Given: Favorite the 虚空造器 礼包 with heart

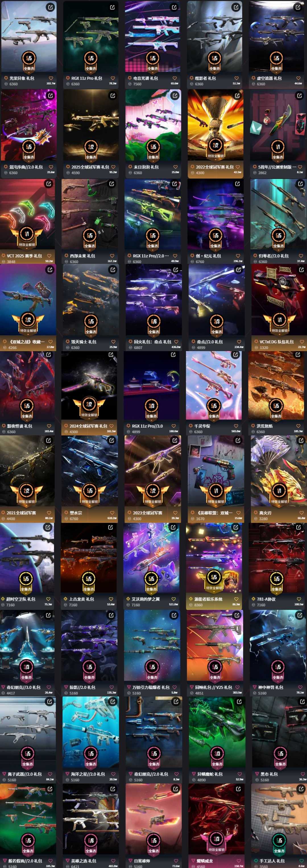Looking at the screenshot, I should pos(298,78).
